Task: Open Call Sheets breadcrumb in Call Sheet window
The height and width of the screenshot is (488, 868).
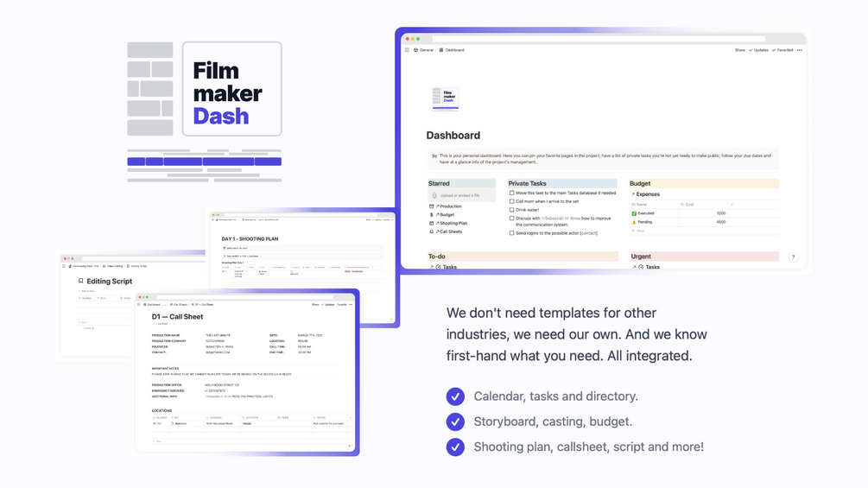Action: 178,304
